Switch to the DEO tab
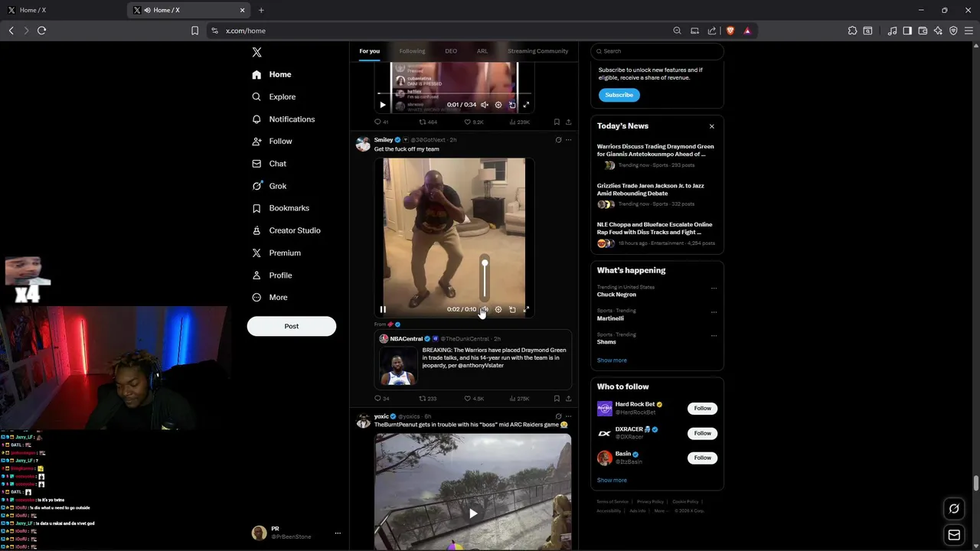Viewport: 980px width, 551px height. pyautogui.click(x=451, y=51)
